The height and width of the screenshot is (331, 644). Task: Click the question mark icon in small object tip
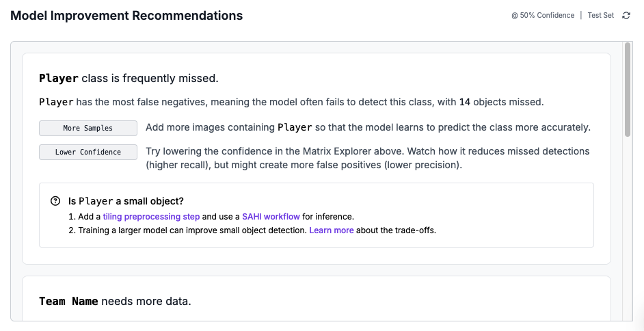(x=55, y=201)
